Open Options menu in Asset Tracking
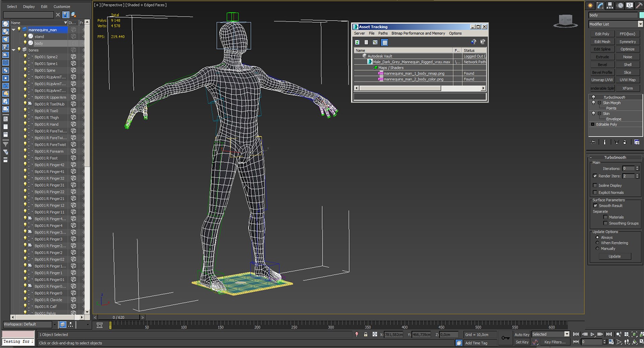 (x=455, y=33)
